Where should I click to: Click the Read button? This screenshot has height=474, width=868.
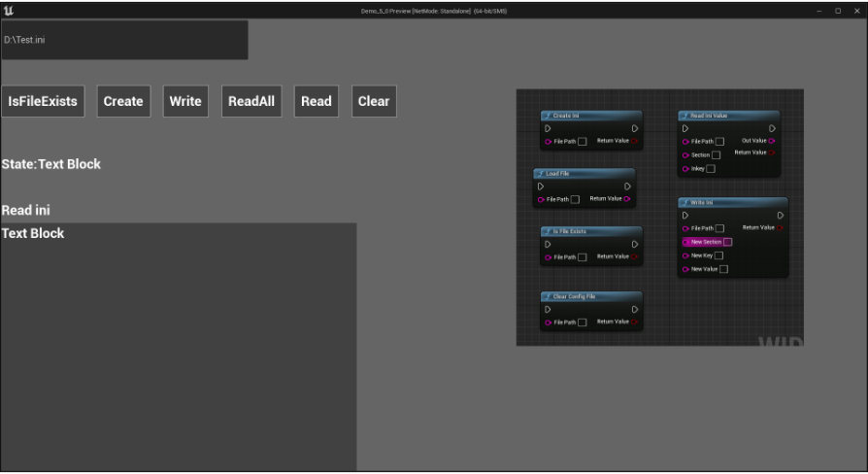pyautogui.click(x=317, y=101)
